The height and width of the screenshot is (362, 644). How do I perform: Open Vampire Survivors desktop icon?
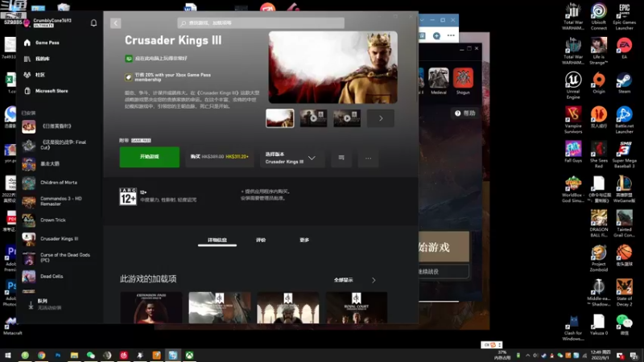click(x=573, y=120)
